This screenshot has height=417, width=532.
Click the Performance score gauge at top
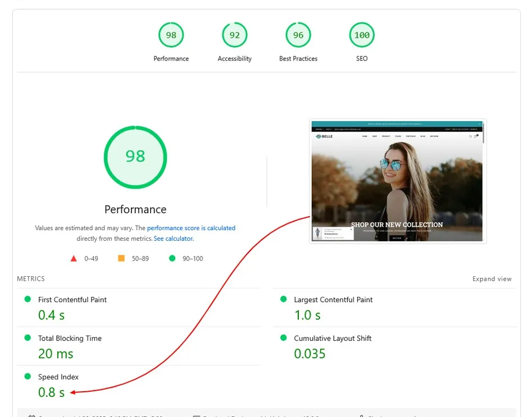(171, 35)
